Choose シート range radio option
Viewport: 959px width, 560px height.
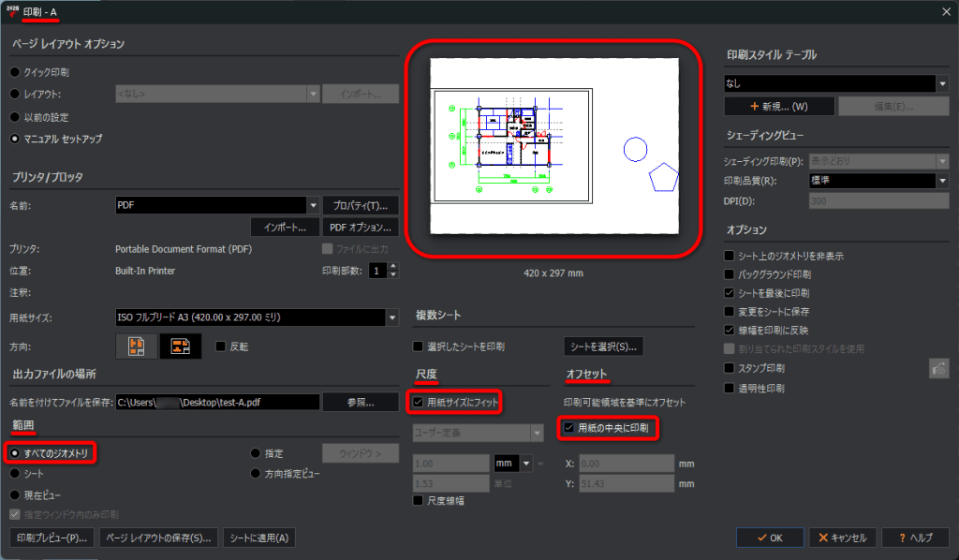[x=15, y=474]
